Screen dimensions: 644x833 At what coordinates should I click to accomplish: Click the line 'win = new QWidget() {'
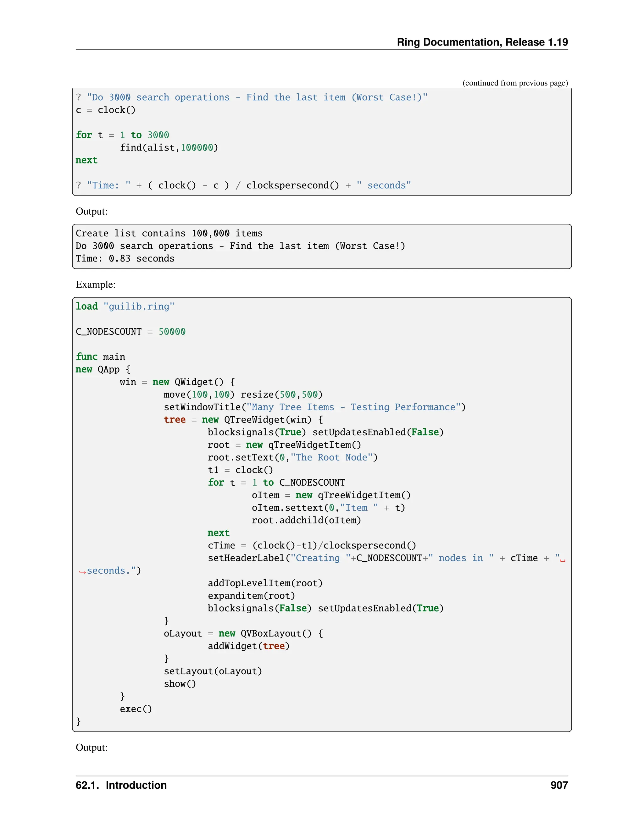pos(177,382)
